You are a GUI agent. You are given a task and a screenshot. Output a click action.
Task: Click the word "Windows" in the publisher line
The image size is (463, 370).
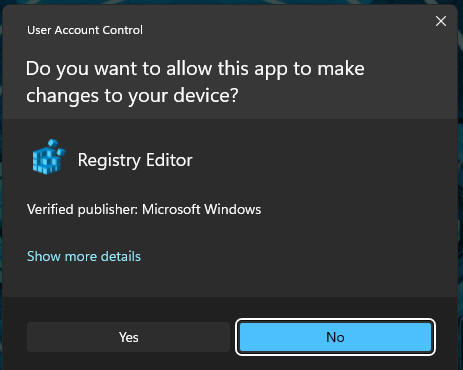[x=232, y=210]
